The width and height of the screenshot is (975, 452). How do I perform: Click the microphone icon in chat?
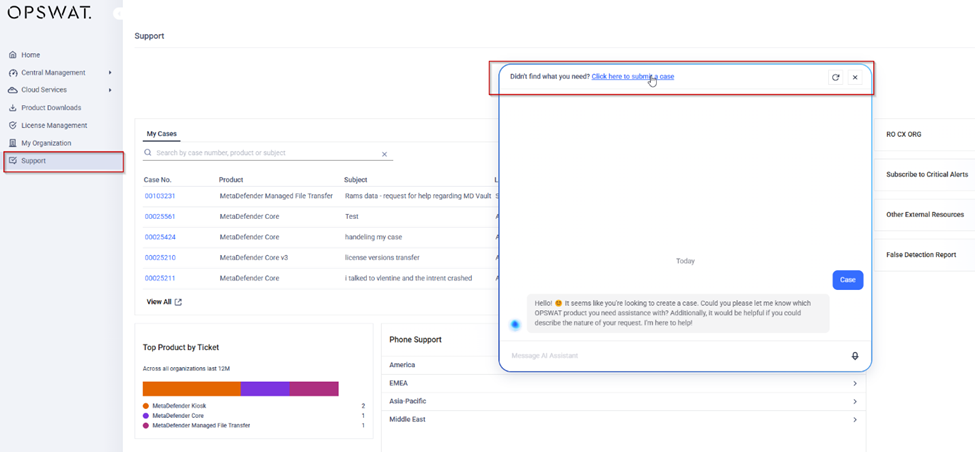855,356
